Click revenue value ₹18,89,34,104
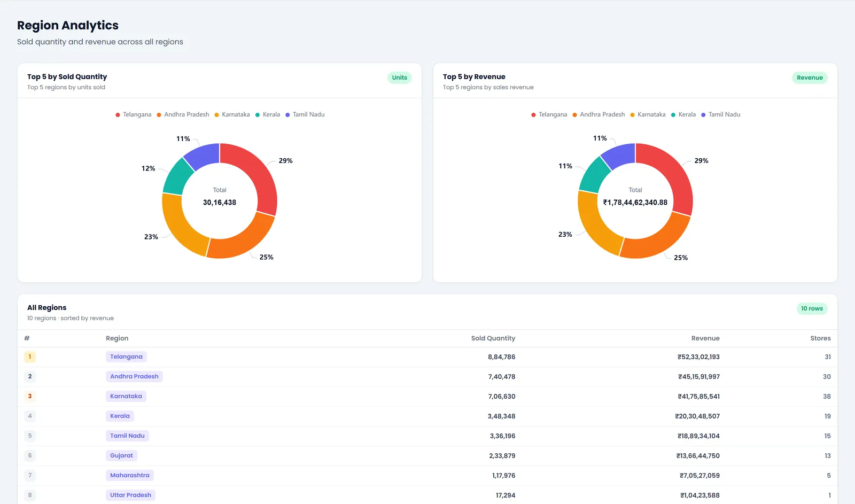Viewport: 855px width, 504px height. [x=698, y=436]
